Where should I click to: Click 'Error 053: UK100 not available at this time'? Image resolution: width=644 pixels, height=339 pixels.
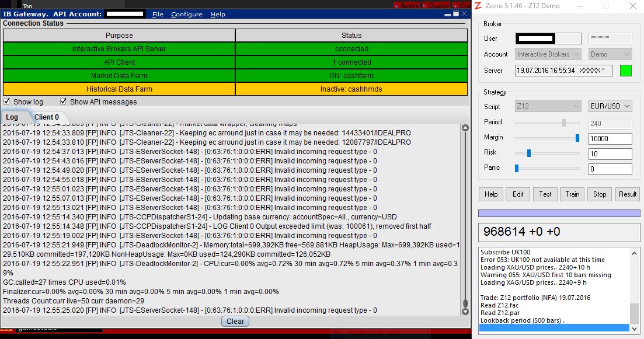(542, 260)
